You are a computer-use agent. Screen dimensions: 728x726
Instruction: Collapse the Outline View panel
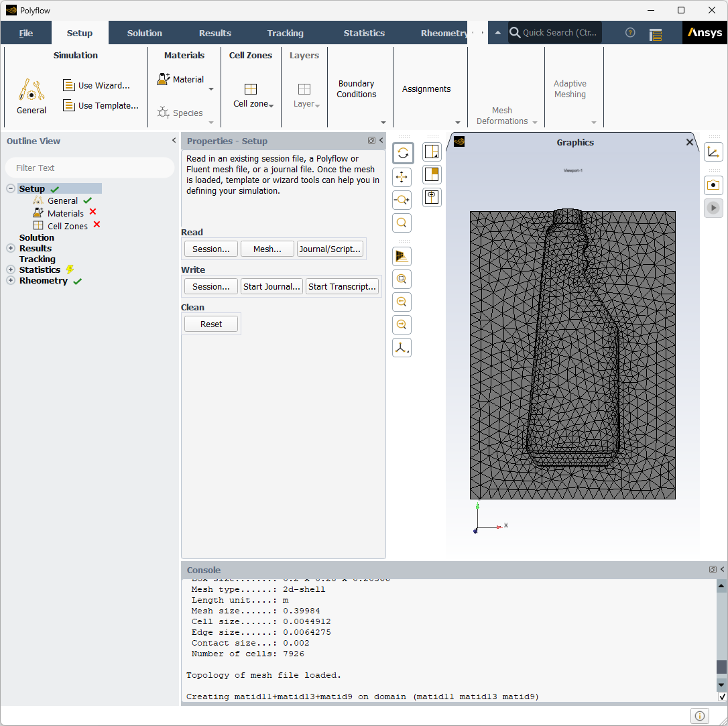(174, 140)
